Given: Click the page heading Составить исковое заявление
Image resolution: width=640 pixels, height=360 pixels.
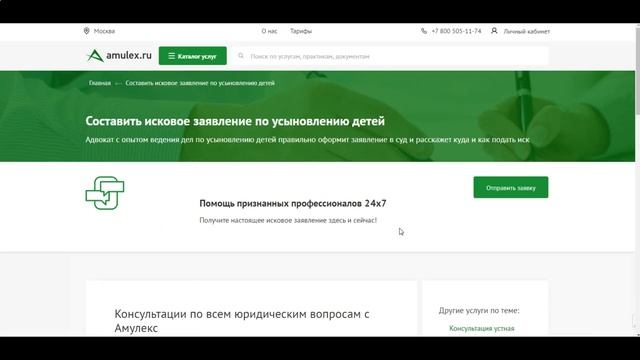Looking at the screenshot, I should (235, 121).
